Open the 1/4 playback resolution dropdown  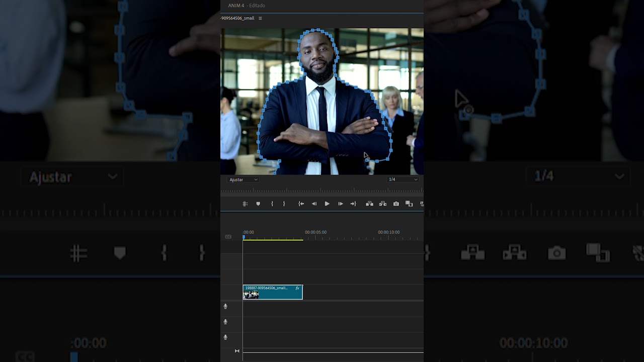tap(403, 179)
